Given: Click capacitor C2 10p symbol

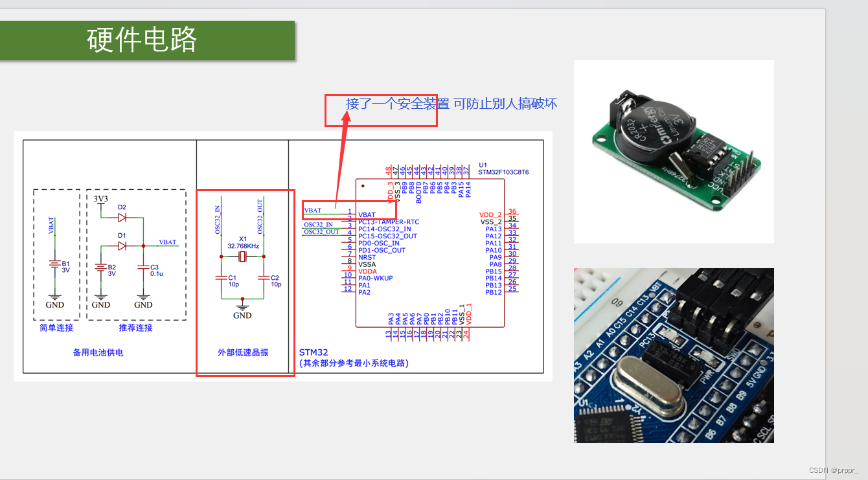Looking at the screenshot, I should (264, 279).
